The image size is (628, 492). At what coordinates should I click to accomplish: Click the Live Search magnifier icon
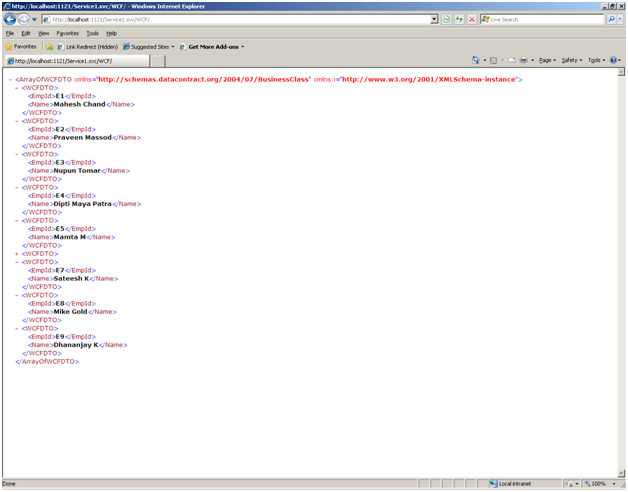coord(610,19)
